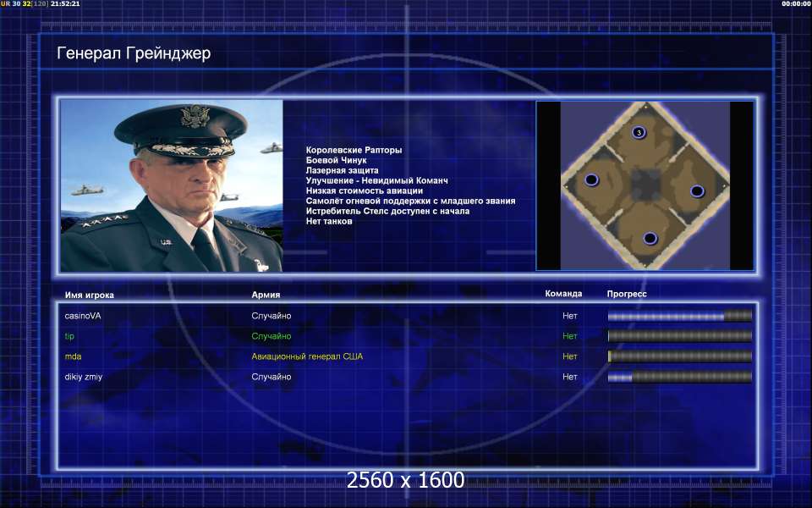Click the General Granger portrait image

pos(172,185)
